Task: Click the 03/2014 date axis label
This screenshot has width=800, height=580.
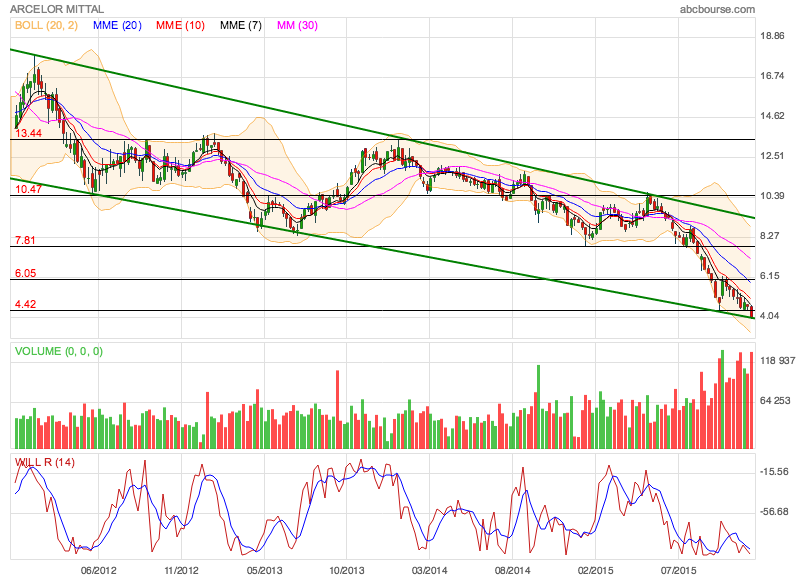Action: click(x=430, y=570)
